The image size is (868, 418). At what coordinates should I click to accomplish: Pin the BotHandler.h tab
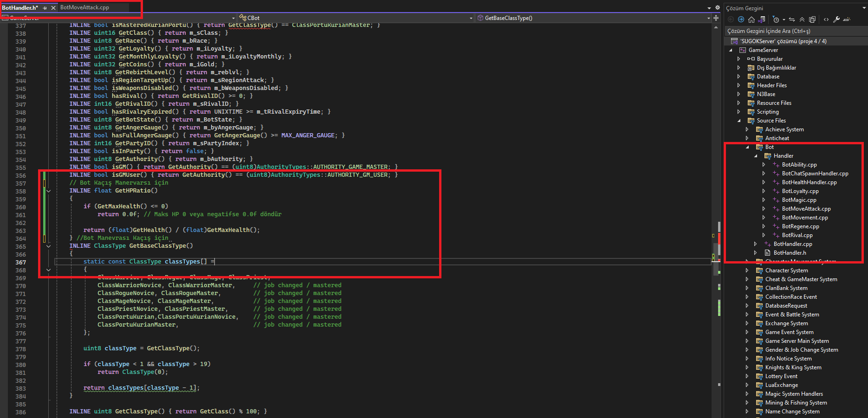45,8
